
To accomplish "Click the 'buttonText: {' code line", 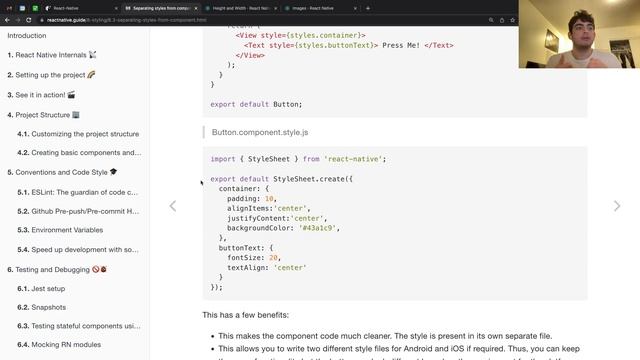I will click(x=246, y=248).
